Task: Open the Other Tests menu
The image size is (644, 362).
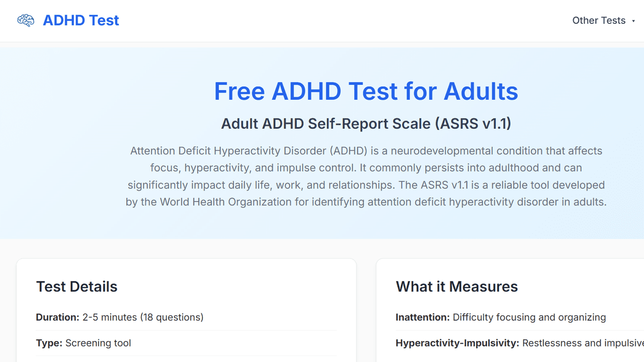Action: [598, 21]
